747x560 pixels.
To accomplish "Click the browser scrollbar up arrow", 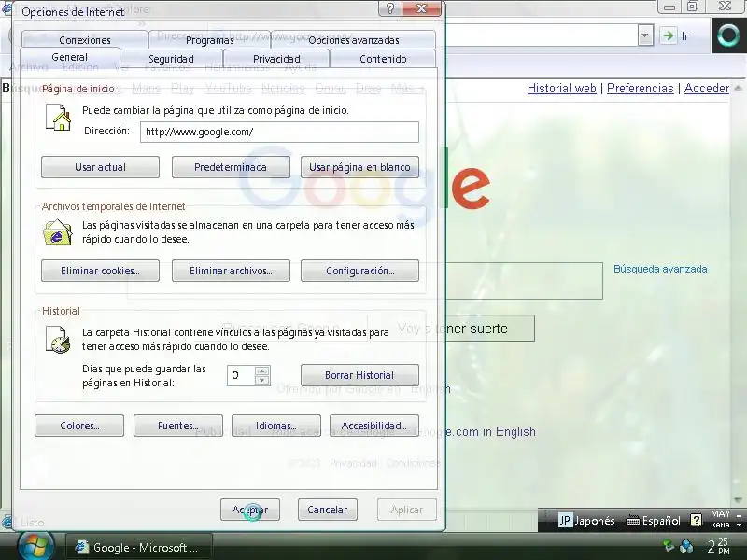I will click(738, 88).
